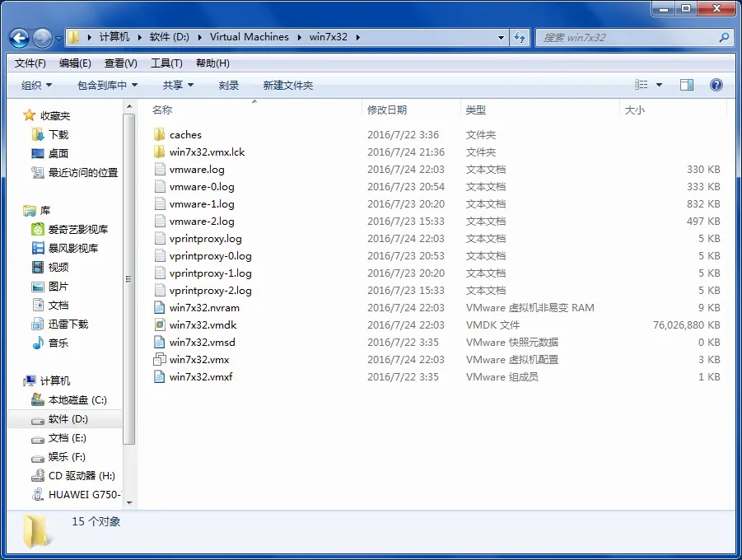Open 桌面 in the navigation pane

point(58,153)
